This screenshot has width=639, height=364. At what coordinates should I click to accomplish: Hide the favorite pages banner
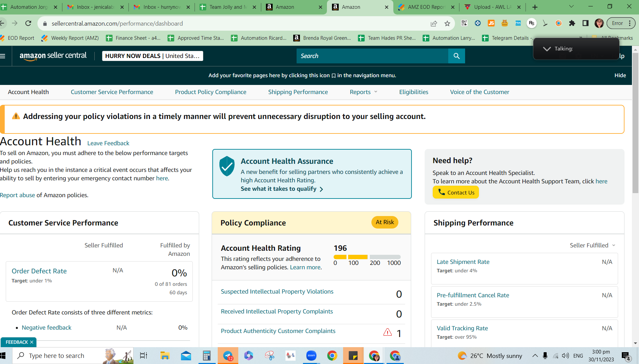[620, 75]
